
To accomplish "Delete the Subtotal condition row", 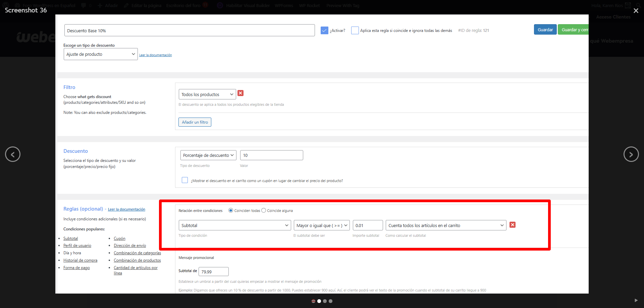I will tap(512, 225).
